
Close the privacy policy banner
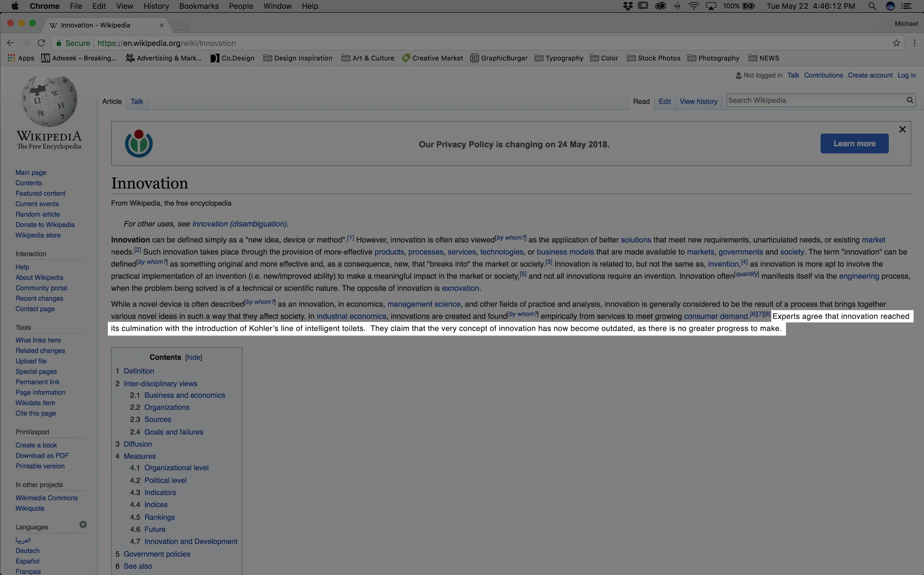coord(902,129)
